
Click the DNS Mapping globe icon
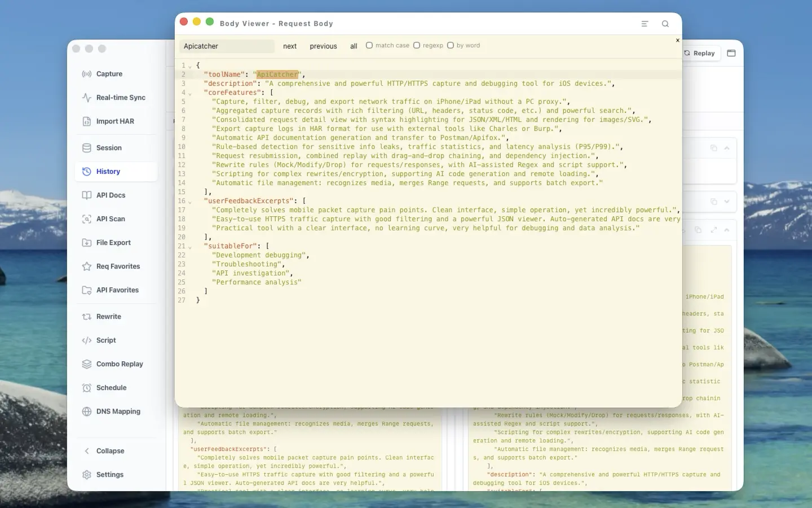tap(87, 411)
